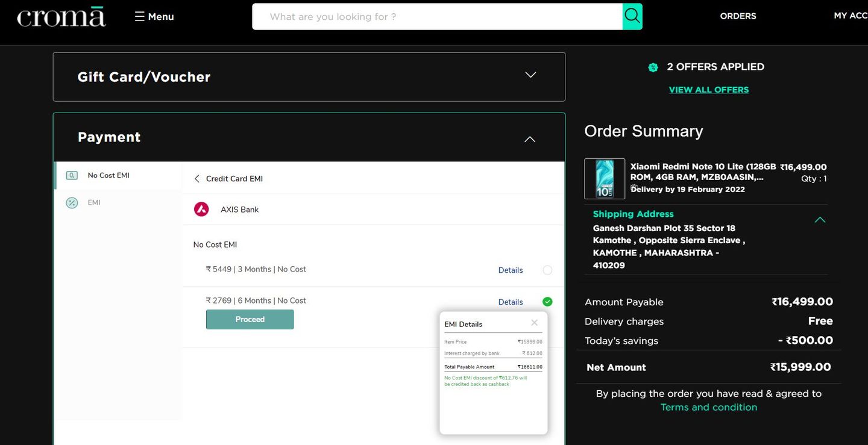The height and width of the screenshot is (445, 868).
Task: Click the search magnifier icon
Action: (x=632, y=16)
